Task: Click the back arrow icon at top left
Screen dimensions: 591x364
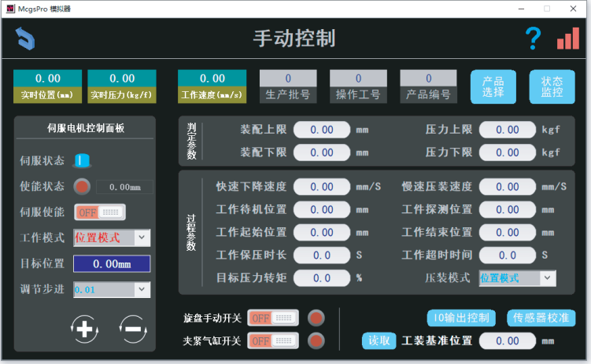Action: click(x=25, y=38)
